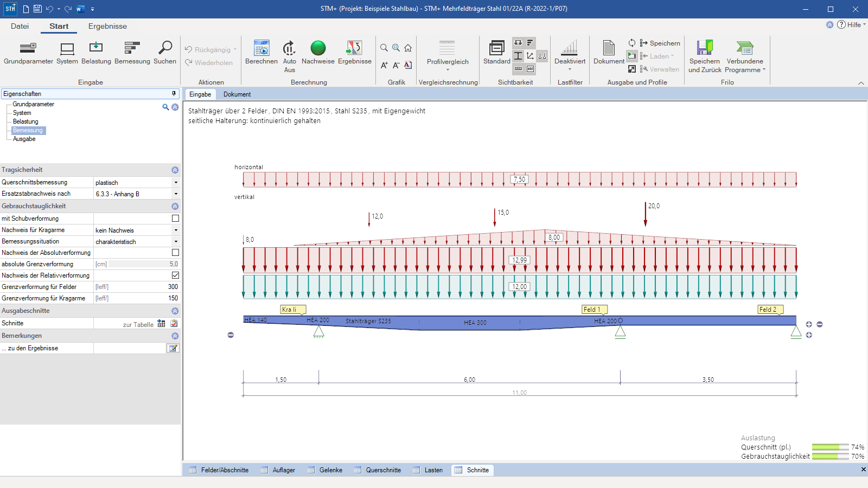The height and width of the screenshot is (488, 868).
Task: Click the 'zur Tabelle' link
Action: (138, 325)
